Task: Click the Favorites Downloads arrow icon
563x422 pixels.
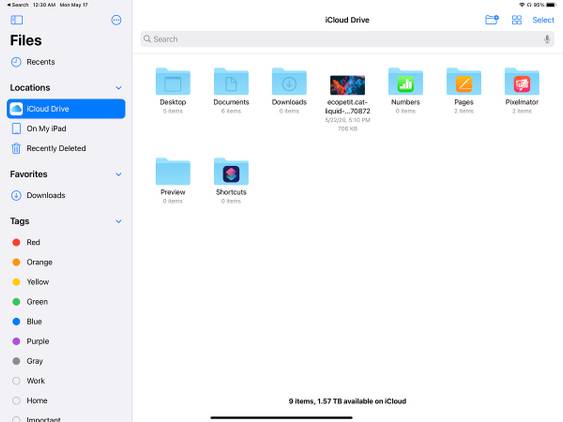Action: [x=16, y=195]
